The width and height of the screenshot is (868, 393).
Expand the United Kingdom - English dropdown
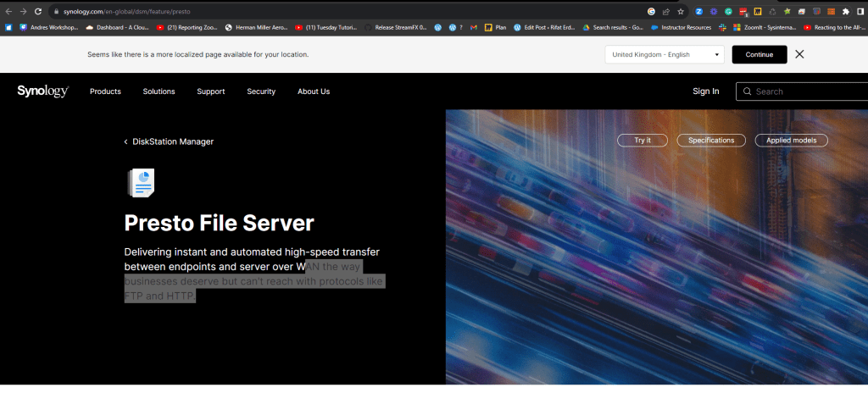point(665,54)
